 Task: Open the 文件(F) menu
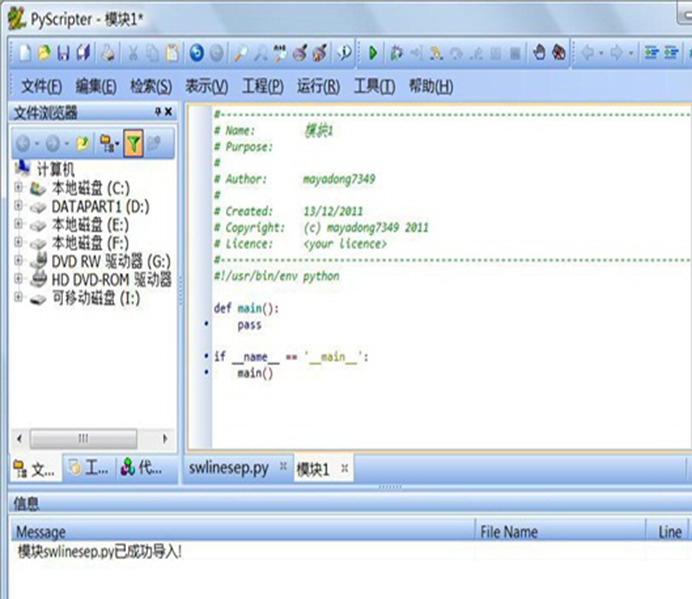pos(41,86)
